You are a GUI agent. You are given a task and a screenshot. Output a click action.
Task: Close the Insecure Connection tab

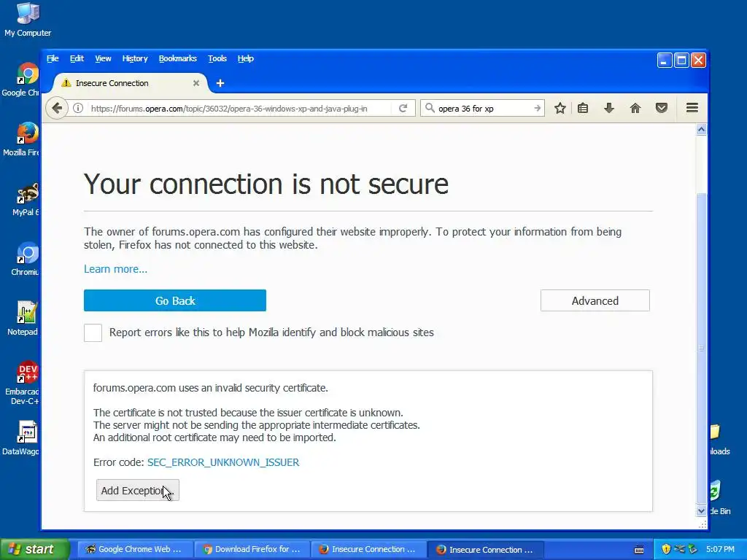point(196,83)
